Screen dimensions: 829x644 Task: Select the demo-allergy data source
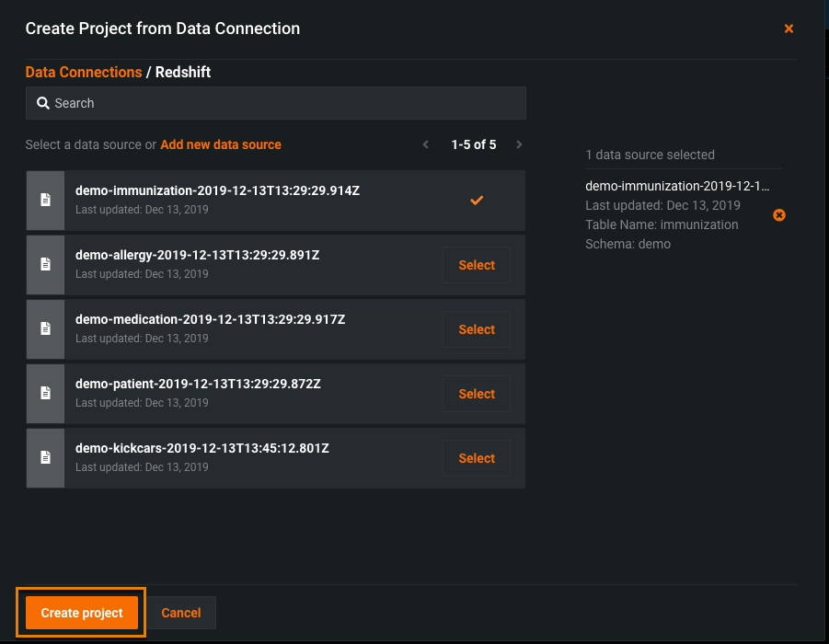477,265
